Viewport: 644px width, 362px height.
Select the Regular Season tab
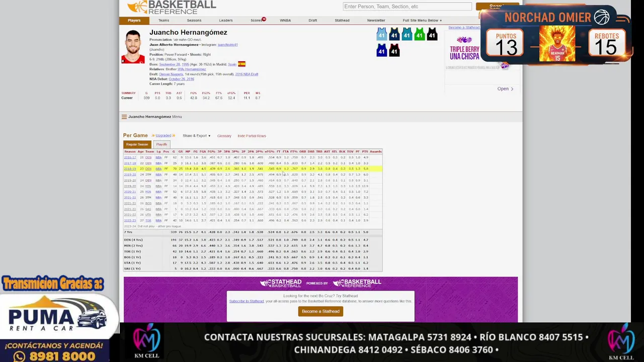click(x=137, y=144)
